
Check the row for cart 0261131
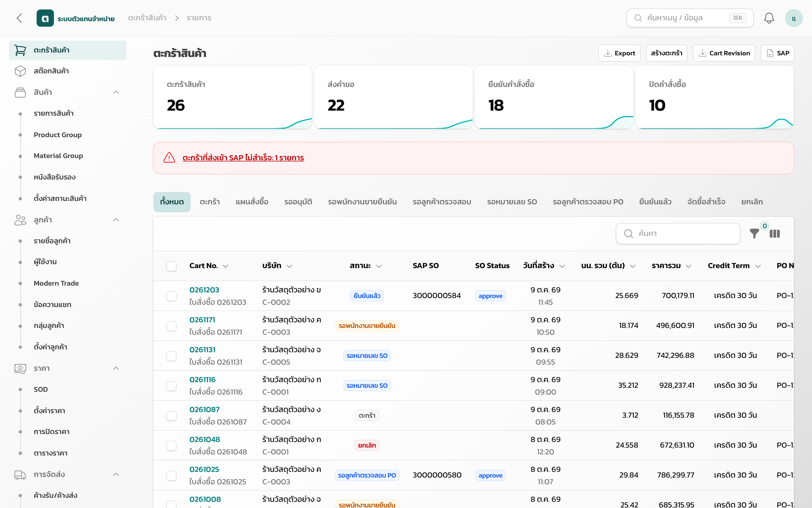coord(171,356)
